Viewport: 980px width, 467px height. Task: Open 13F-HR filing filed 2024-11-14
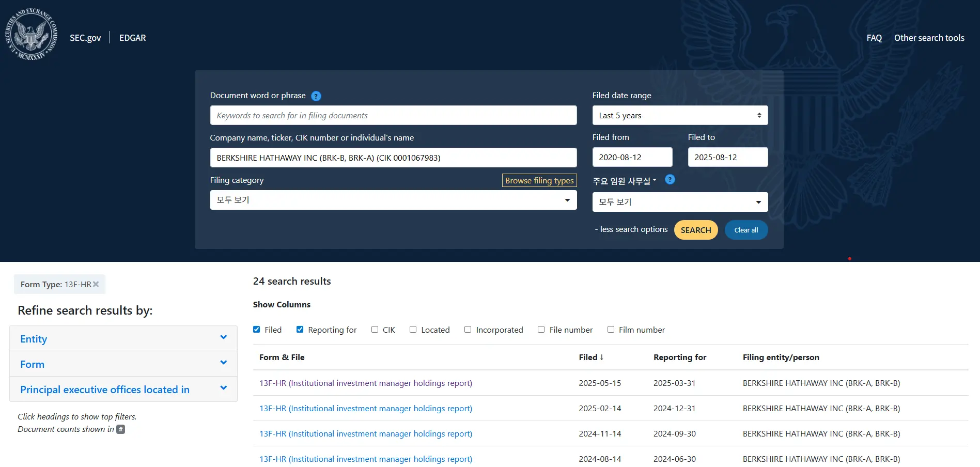(x=366, y=434)
